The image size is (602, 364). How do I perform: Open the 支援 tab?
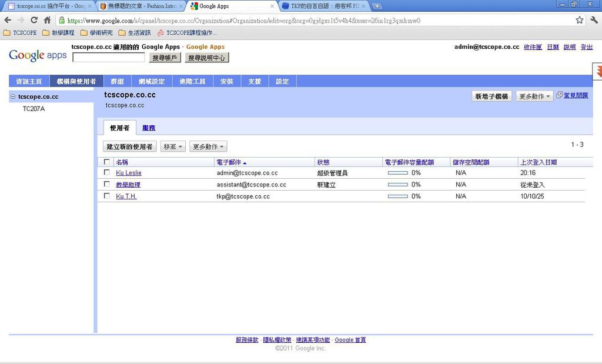coord(255,81)
